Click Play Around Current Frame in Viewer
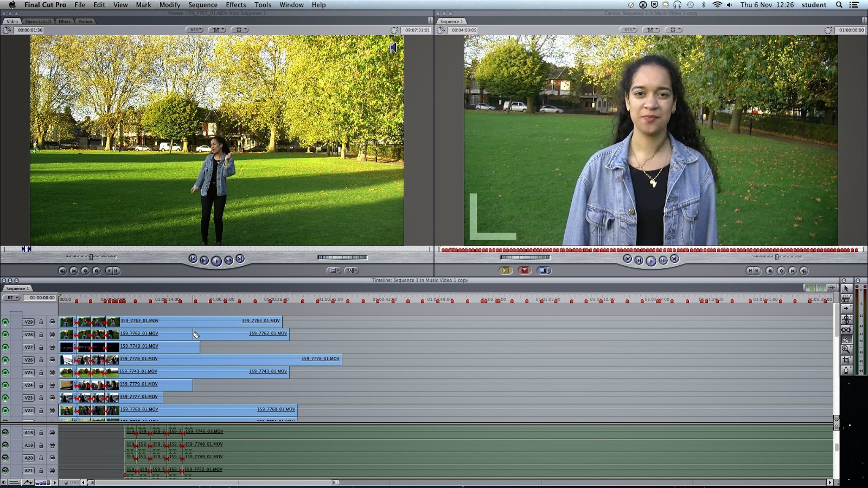Viewport: 868px width, 488px height. (x=228, y=260)
